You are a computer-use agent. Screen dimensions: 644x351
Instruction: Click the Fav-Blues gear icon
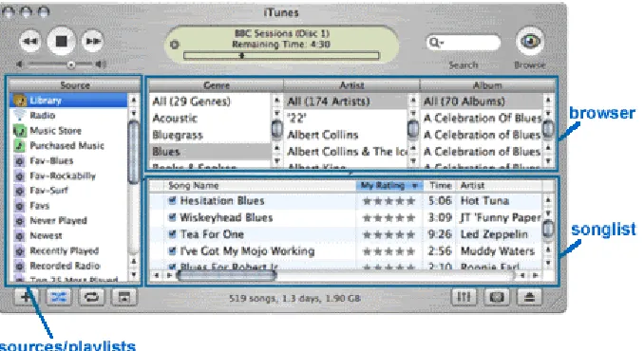(x=19, y=160)
